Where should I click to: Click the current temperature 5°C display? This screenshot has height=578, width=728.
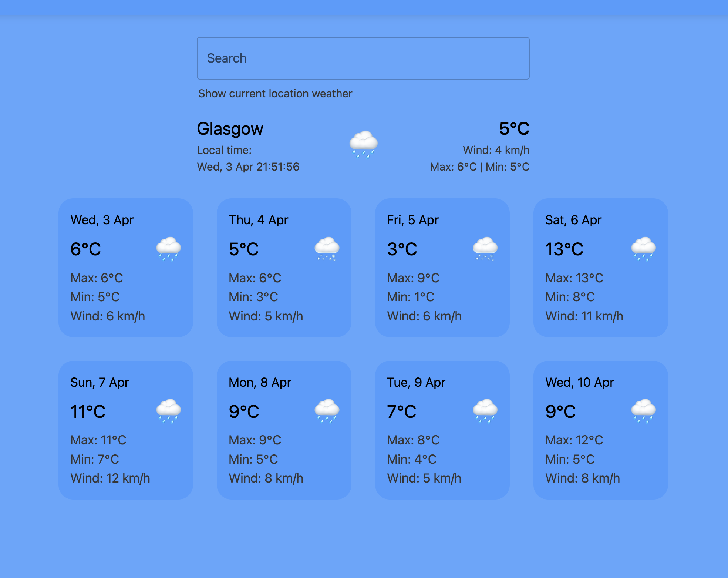pyautogui.click(x=515, y=129)
